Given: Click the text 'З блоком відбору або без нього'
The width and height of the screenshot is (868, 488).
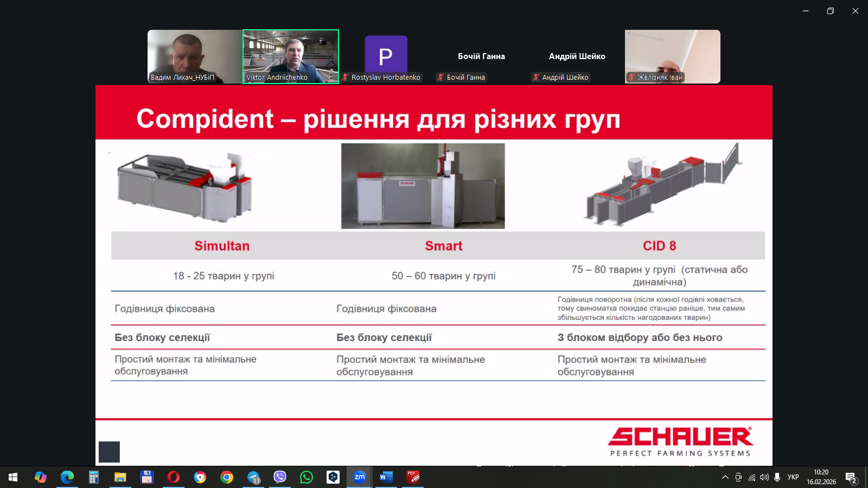Looking at the screenshot, I should point(640,337).
